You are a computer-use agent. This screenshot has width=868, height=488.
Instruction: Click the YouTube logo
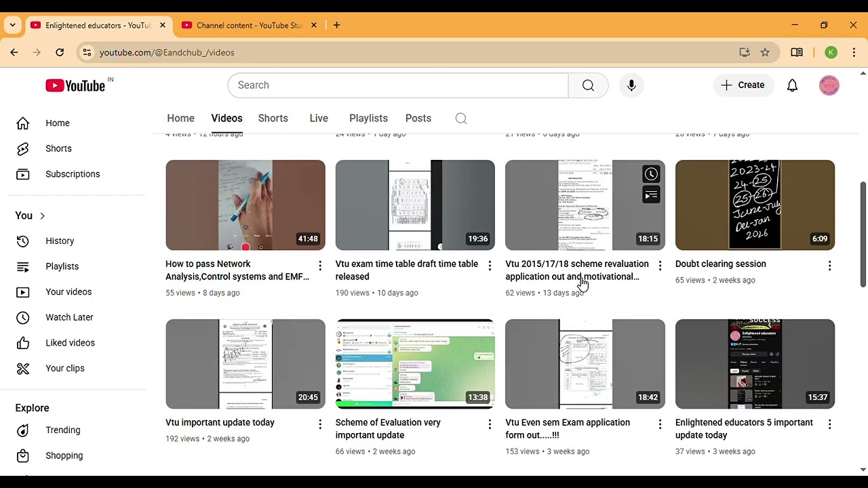(x=75, y=85)
